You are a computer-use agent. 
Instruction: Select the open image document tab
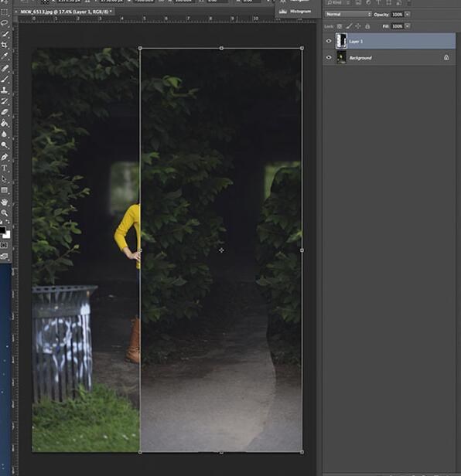click(66, 12)
